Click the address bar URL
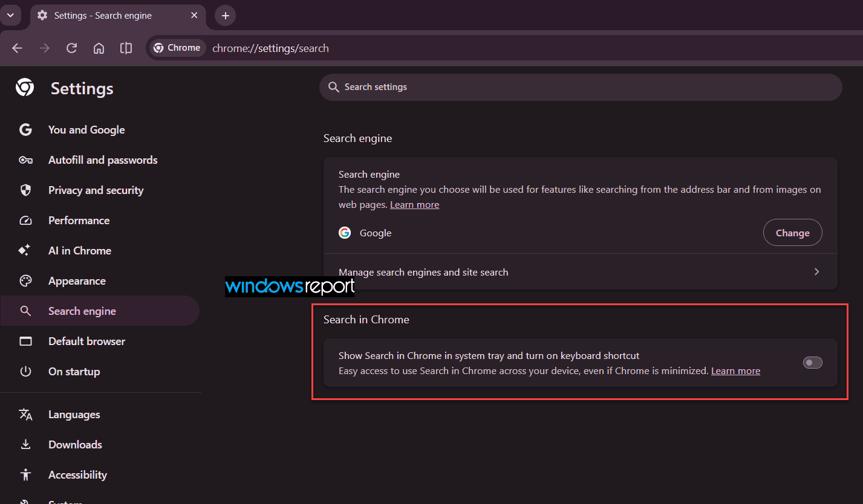863x504 pixels. pos(270,48)
